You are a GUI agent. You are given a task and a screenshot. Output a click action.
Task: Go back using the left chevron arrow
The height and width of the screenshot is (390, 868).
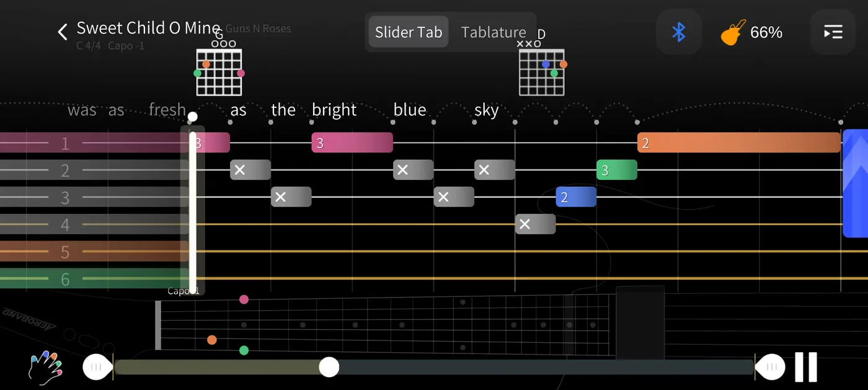click(x=62, y=32)
